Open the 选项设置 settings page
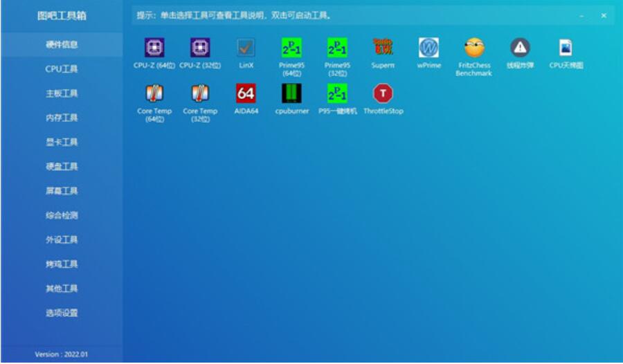 [62, 313]
